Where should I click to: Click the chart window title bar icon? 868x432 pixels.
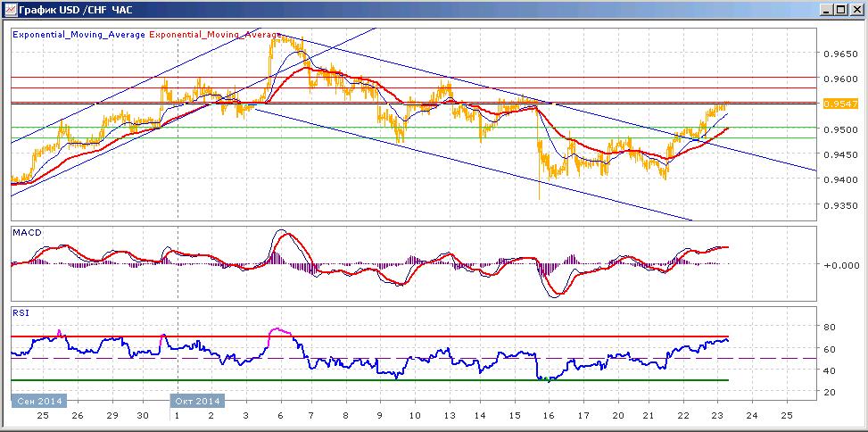(11, 10)
